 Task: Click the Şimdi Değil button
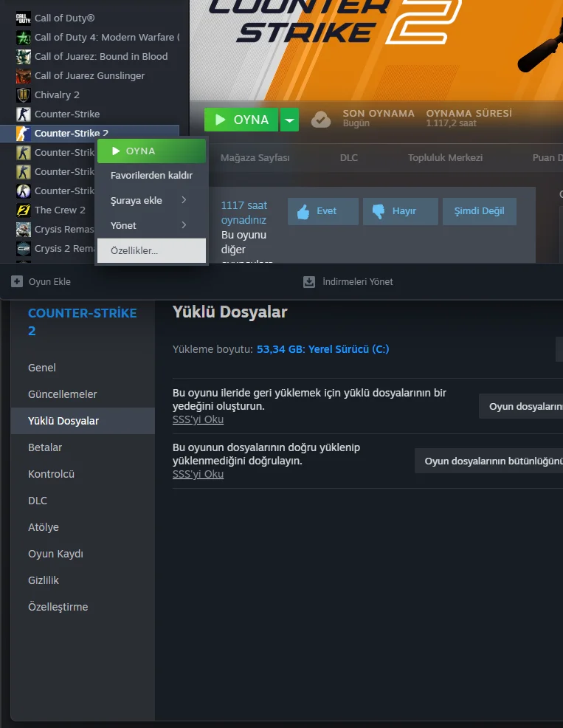(480, 211)
